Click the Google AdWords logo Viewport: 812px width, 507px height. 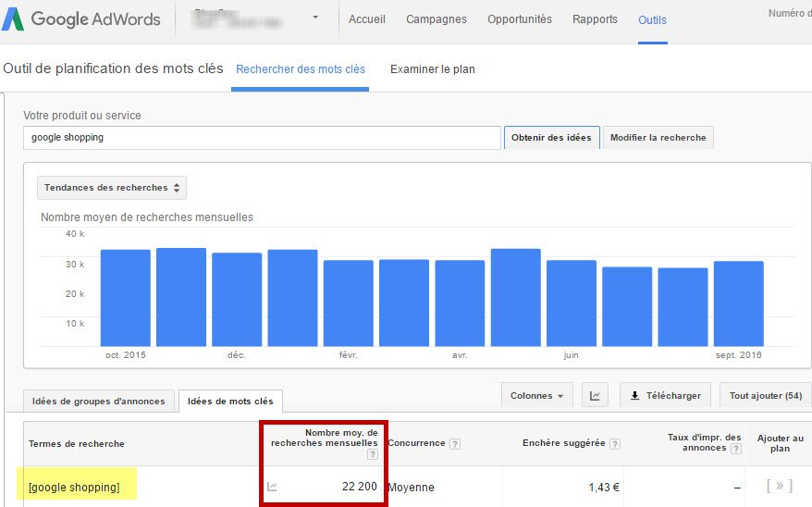coord(81,19)
